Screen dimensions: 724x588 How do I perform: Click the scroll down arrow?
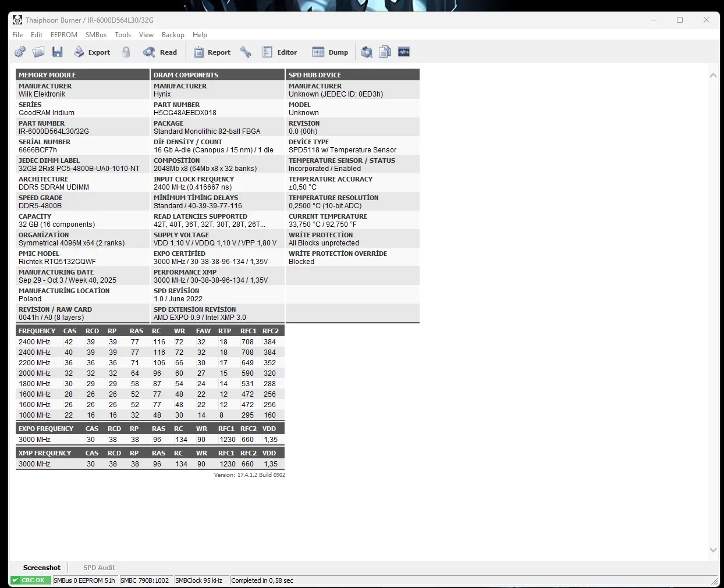pyautogui.click(x=713, y=550)
